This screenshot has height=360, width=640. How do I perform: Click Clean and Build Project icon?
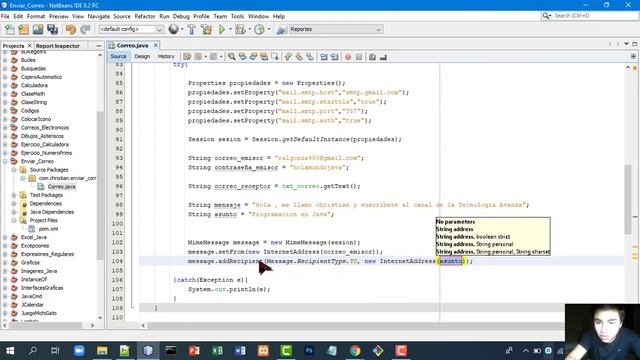click(207, 29)
